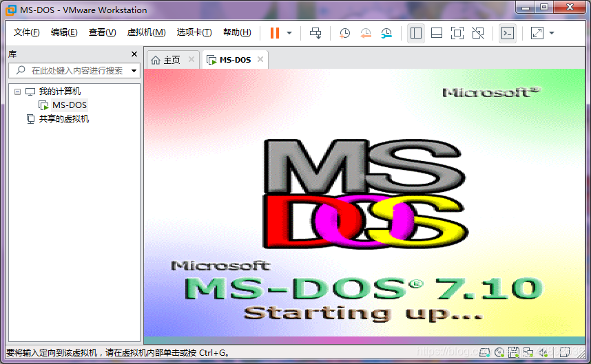Click the Unity mode icon

478,33
